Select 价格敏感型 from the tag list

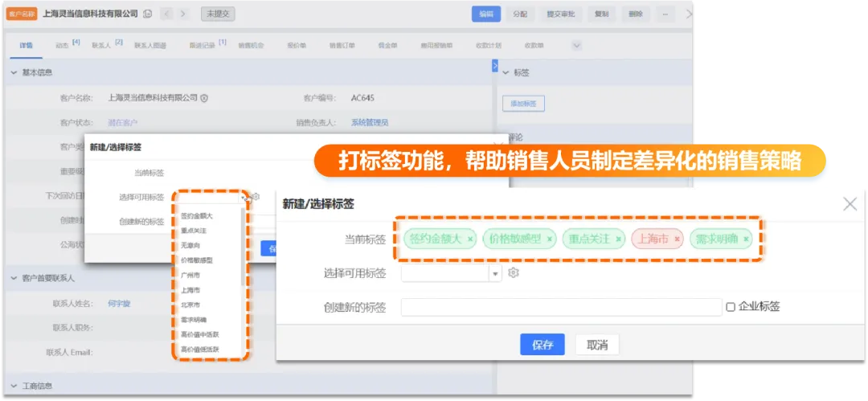(x=197, y=260)
